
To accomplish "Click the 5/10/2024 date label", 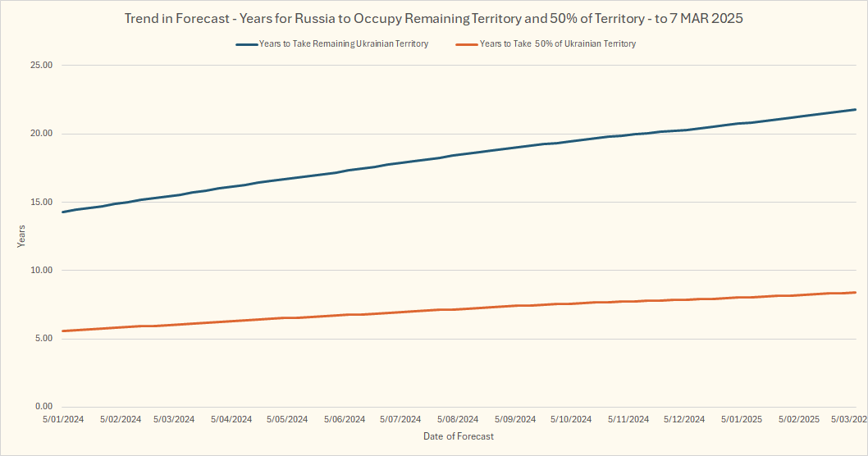I will (x=571, y=419).
